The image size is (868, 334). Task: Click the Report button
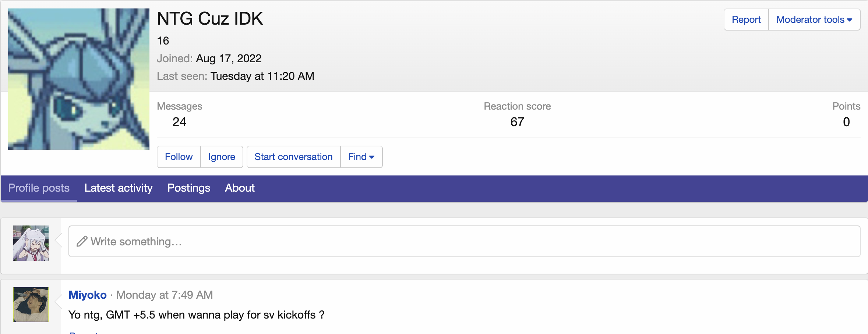pos(746,19)
